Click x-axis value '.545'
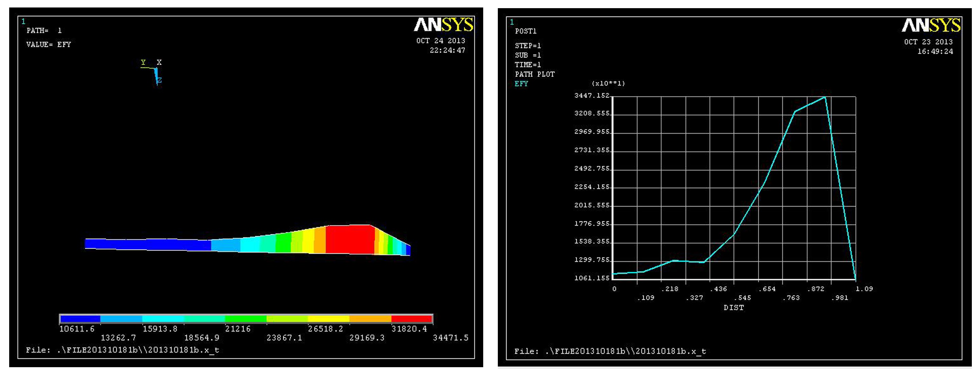This screenshot has height=375, width=980. (x=743, y=298)
